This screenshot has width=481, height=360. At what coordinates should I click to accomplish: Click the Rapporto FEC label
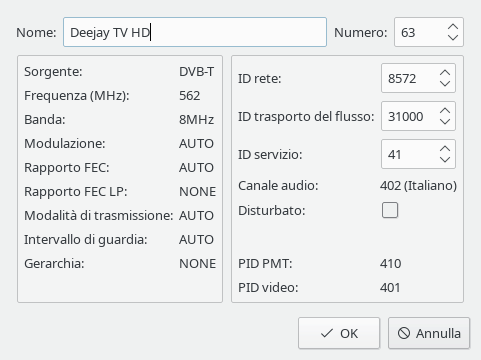[67, 168]
